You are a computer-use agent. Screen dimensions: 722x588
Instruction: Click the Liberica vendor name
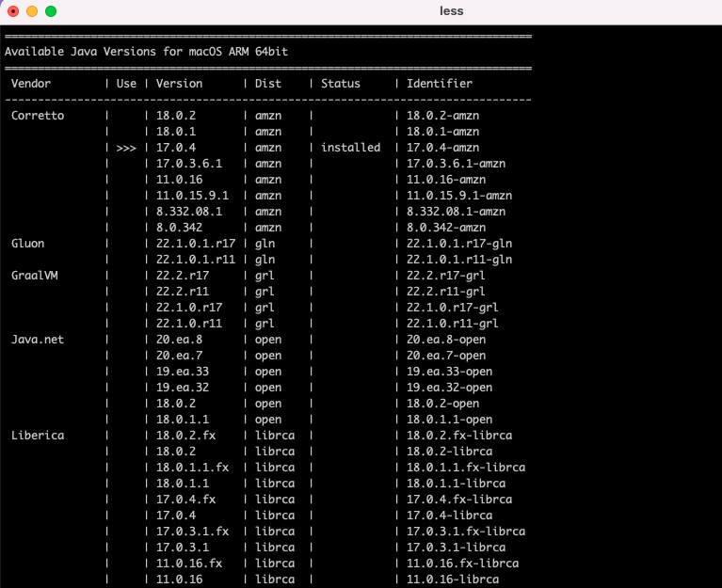click(x=38, y=436)
